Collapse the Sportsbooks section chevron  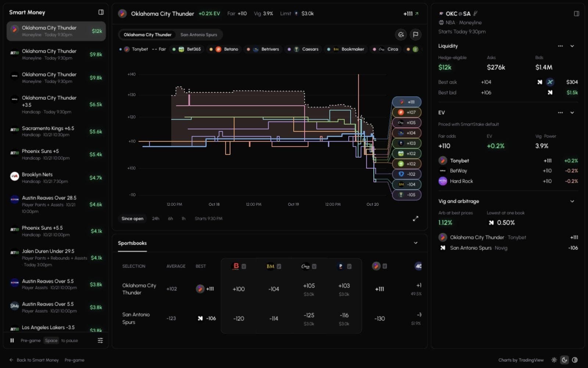[x=416, y=243]
